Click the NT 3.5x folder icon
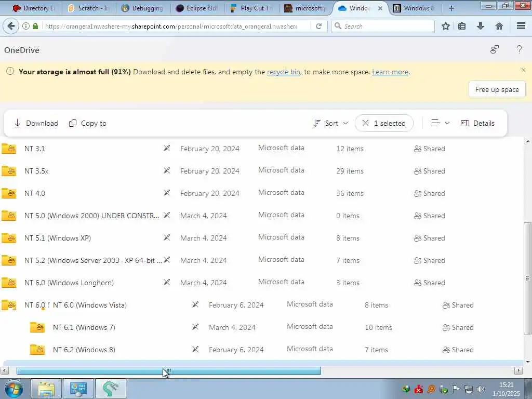The image size is (532, 399). click(x=9, y=171)
